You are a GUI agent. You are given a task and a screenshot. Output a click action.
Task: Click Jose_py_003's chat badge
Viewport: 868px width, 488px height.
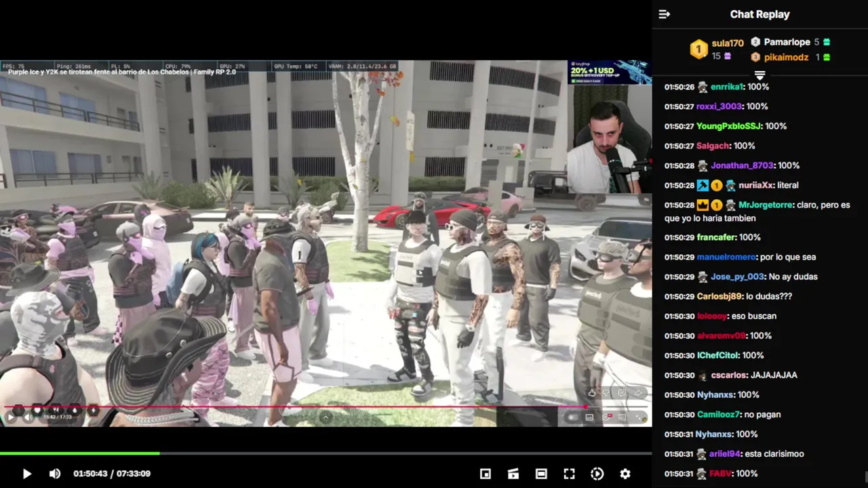click(x=703, y=277)
